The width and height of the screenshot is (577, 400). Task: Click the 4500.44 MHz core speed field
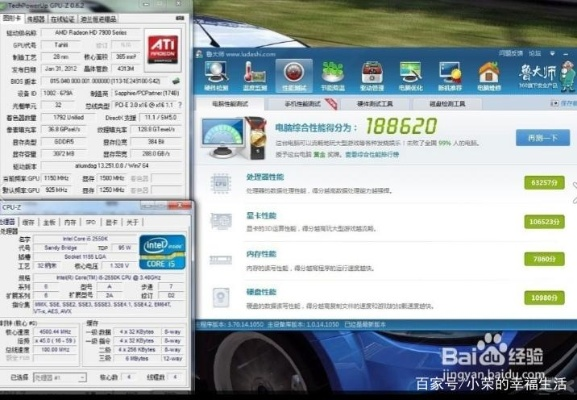click(x=55, y=332)
